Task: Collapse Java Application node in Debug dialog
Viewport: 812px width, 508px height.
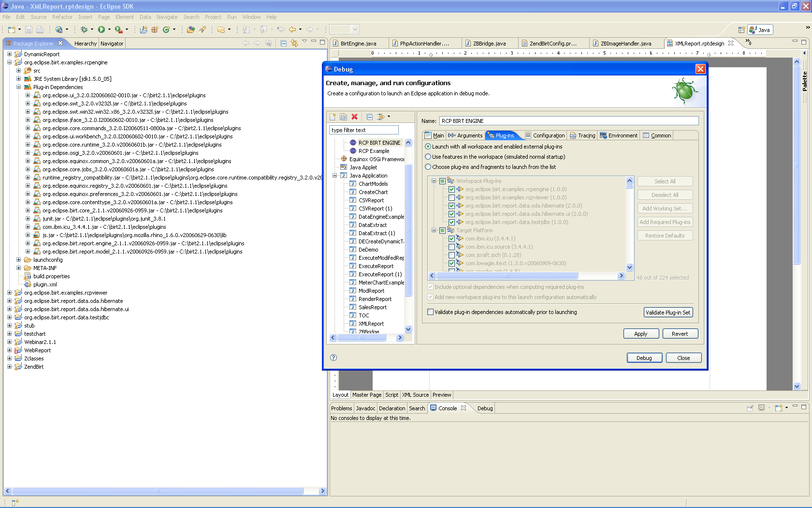Action: tap(334, 176)
